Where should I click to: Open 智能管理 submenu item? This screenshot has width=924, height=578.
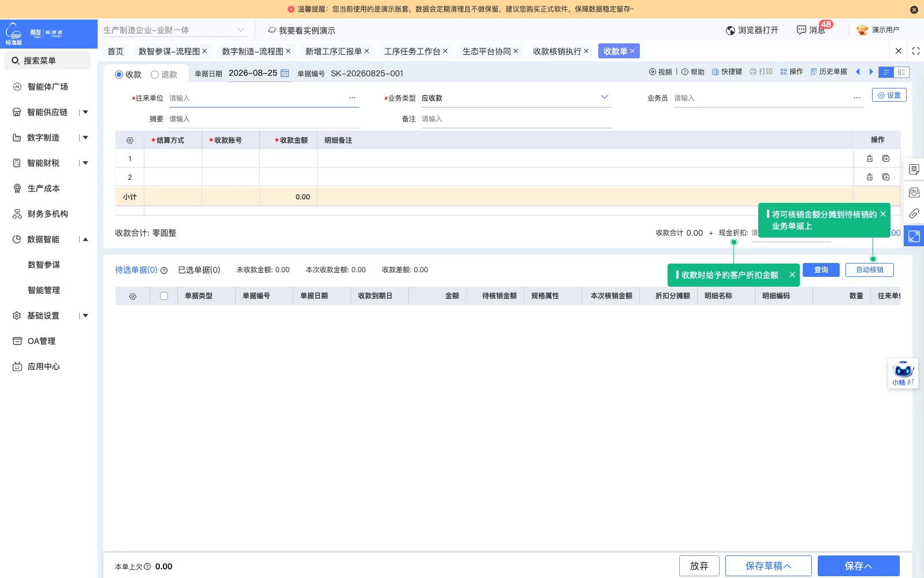tap(44, 290)
